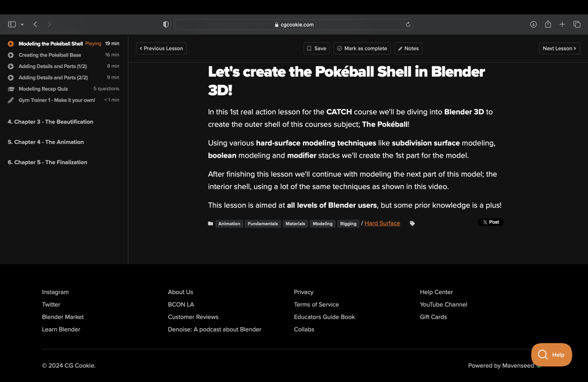This screenshot has height=382, width=588.
Task: Click play icon for Creating the Pokéball Base
Action: click(11, 55)
